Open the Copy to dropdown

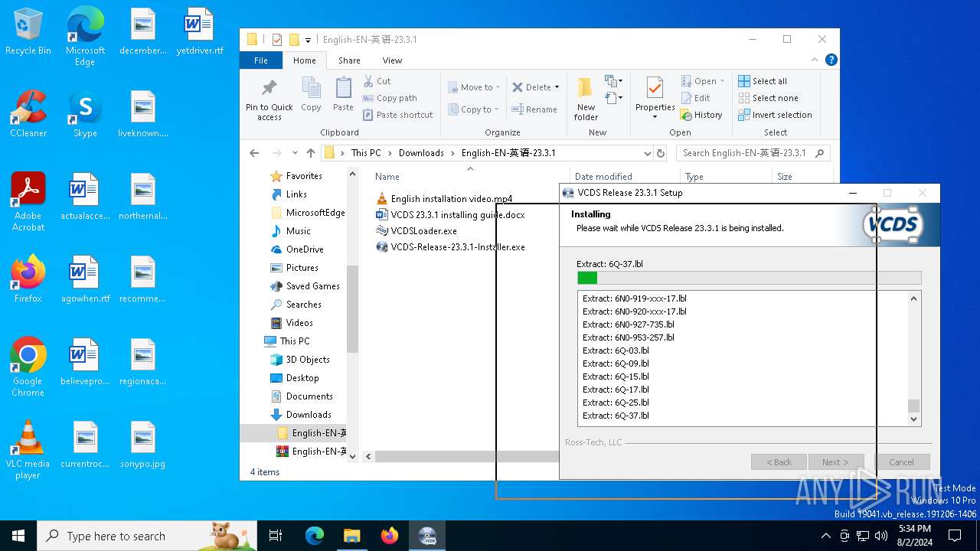(474, 109)
